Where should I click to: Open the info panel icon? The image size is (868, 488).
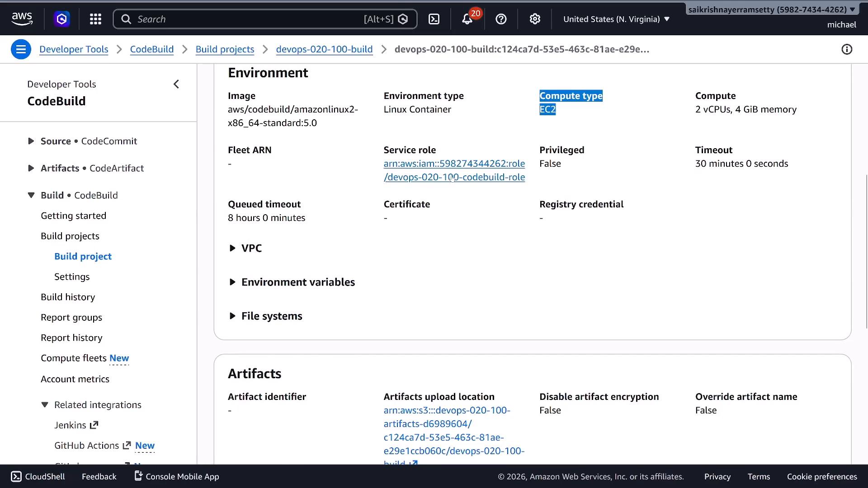tap(847, 49)
